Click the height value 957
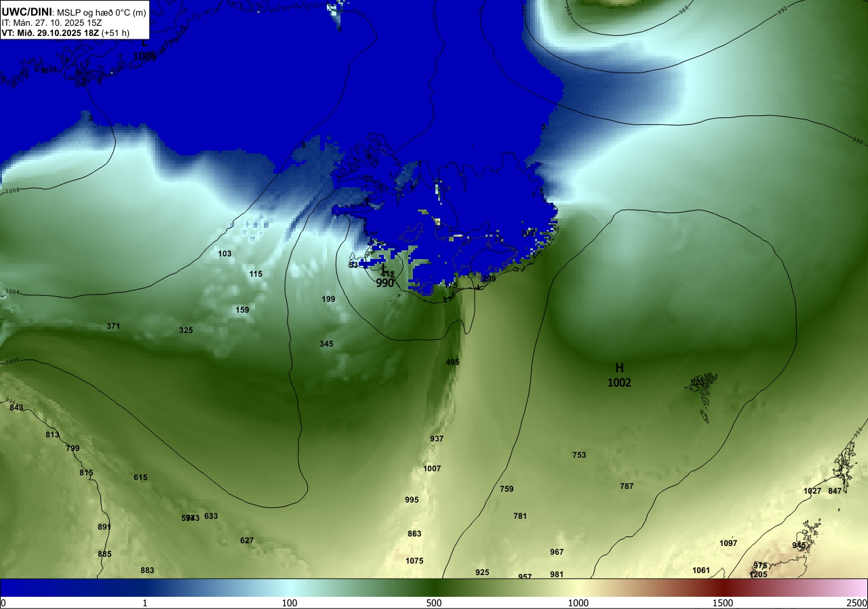 tap(525, 576)
